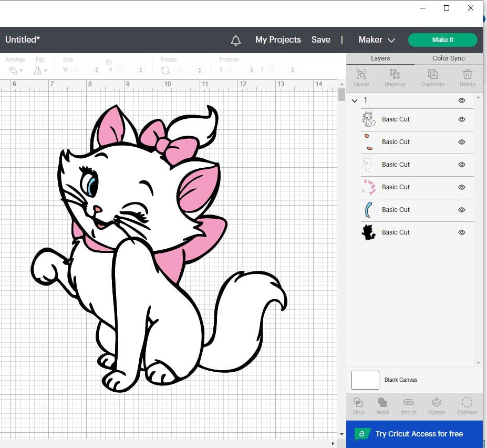
Task: Click the Rotate angle input field
Action: 186,70
